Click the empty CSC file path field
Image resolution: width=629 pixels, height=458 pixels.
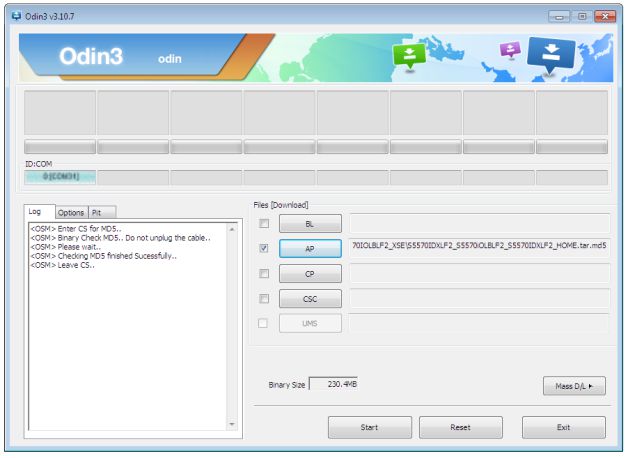tap(479, 298)
